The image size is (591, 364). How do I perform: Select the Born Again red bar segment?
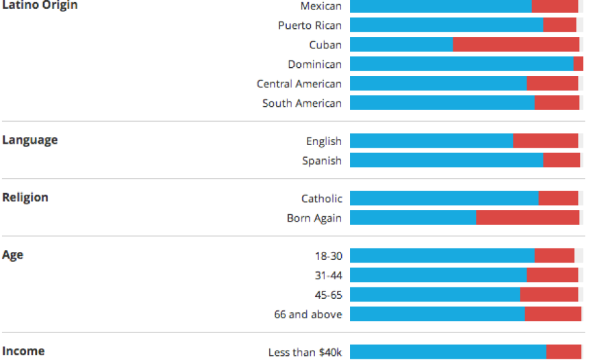528,218
